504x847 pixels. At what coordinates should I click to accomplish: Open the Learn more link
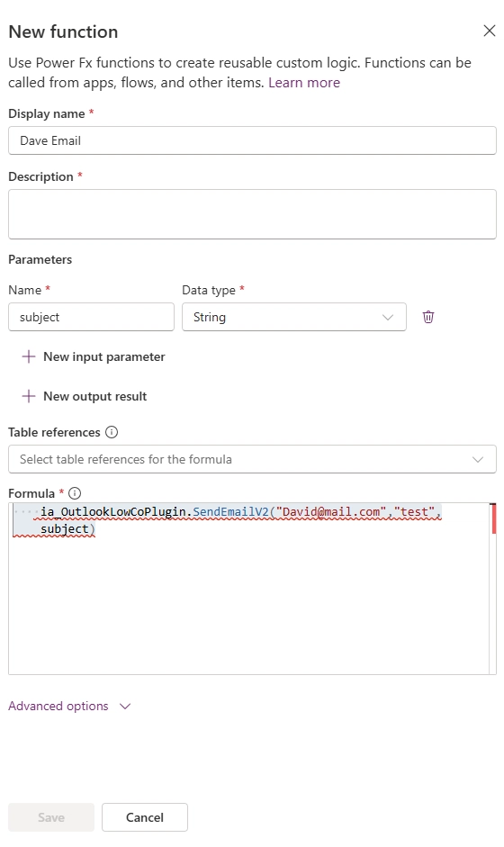[304, 83]
